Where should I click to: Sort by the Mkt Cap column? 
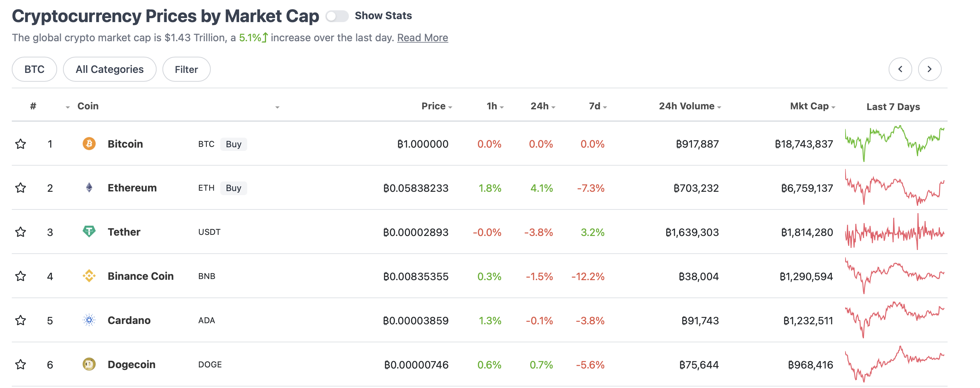pyautogui.click(x=812, y=106)
